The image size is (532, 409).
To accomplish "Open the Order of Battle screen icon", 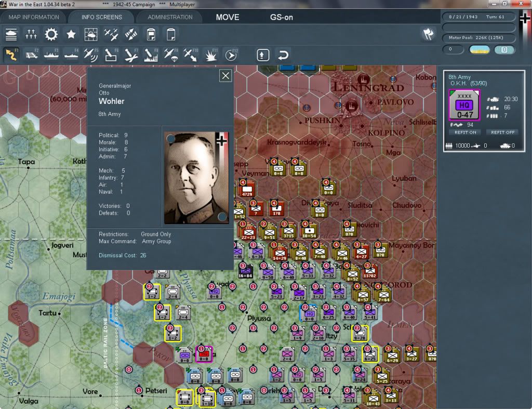I will [x=11, y=34].
